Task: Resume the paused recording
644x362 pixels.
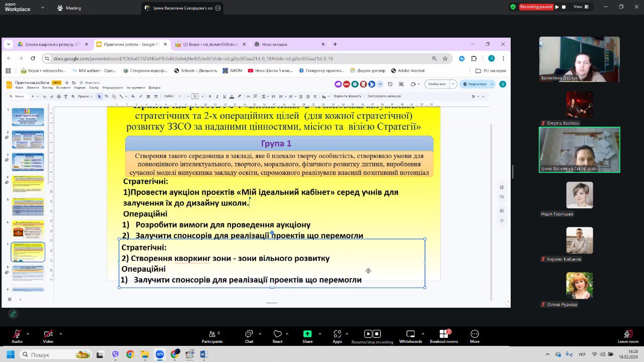Action: click(x=557, y=7)
